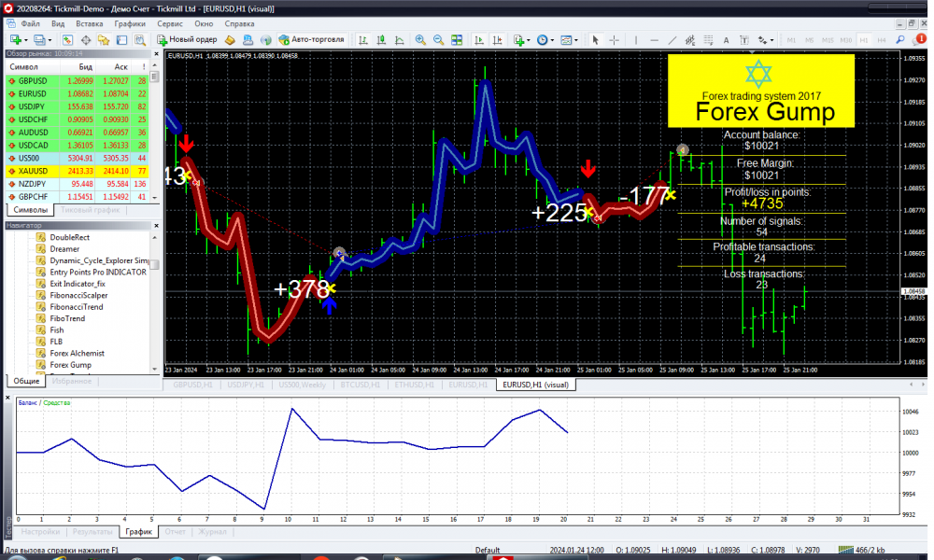Select FibonacciScalper in the Navigator

click(x=78, y=296)
